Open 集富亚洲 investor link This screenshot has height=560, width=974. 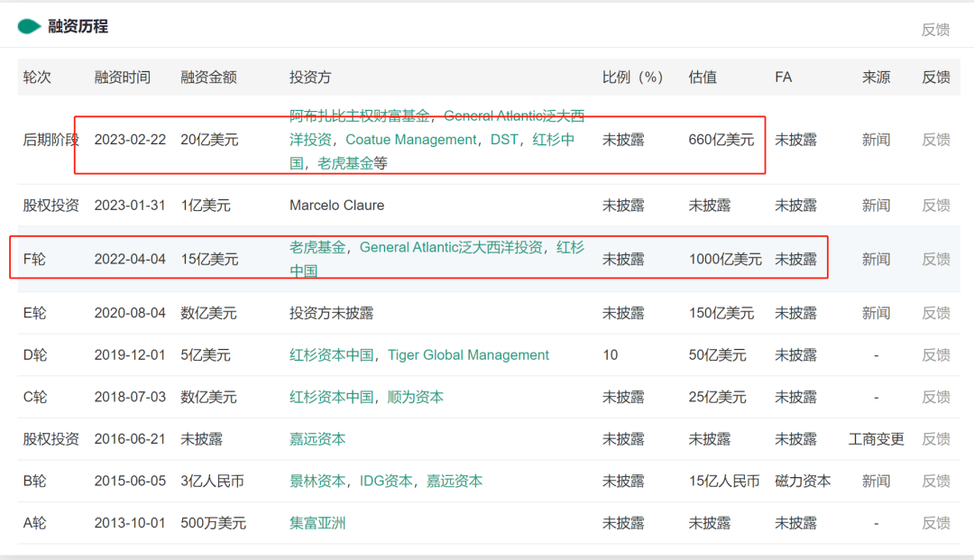pyautogui.click(x=317, y=523)
